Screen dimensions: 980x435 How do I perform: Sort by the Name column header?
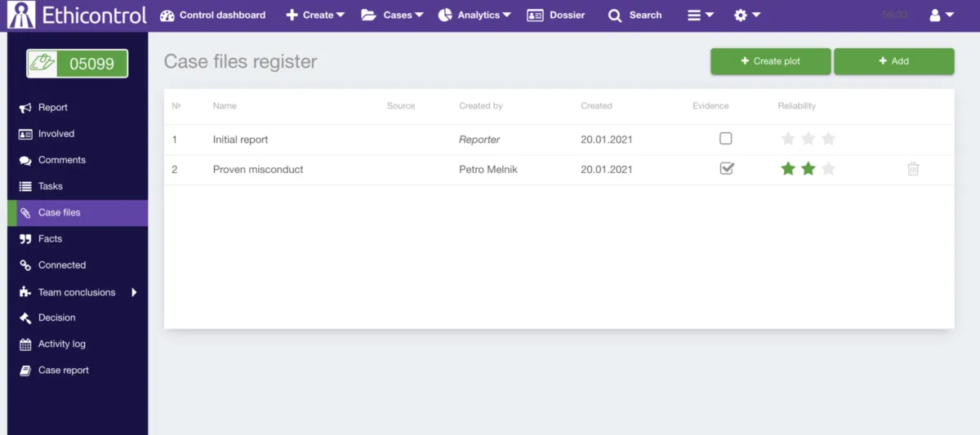[225, 106]
